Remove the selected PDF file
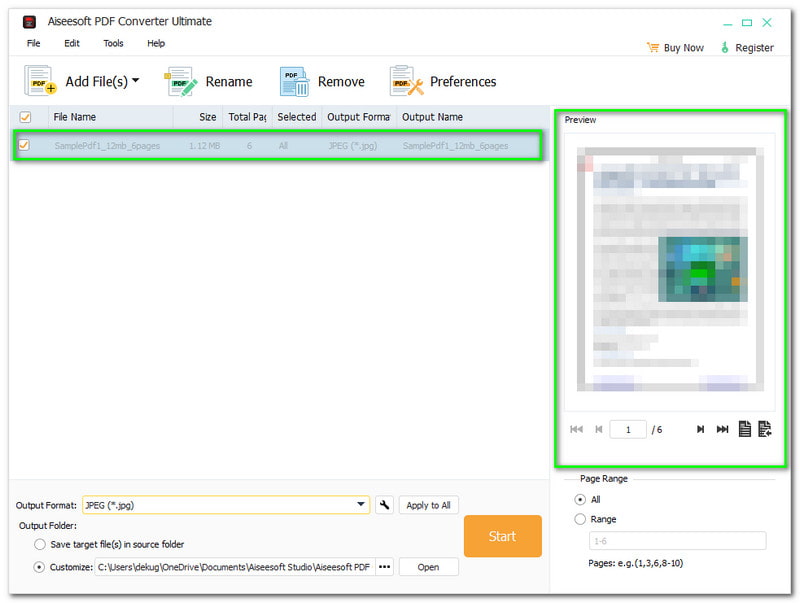Image resolution: width=800 pixels, height=603 pixels. (295, 81)
